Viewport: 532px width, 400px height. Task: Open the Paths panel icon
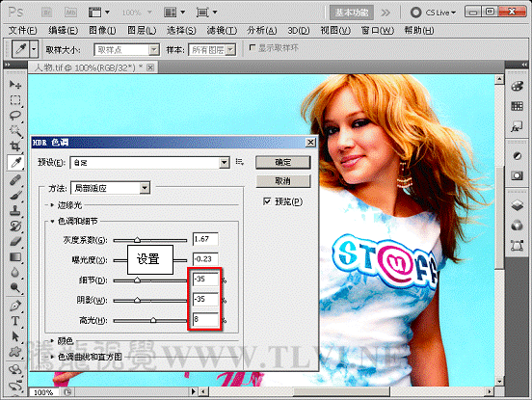[x=517, y=245]
